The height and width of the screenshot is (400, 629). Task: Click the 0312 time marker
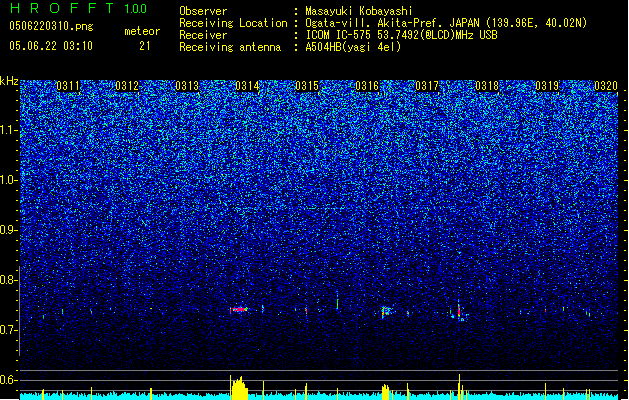tap(127, 86)
